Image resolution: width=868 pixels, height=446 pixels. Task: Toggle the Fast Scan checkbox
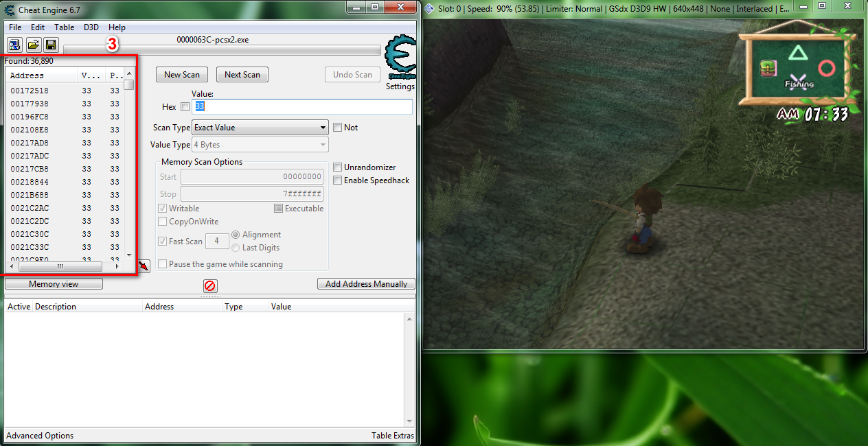[x=163, y=242]
